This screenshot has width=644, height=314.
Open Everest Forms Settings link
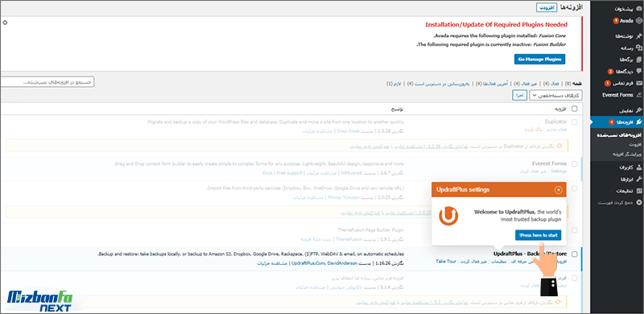click(x=559, y=171)
